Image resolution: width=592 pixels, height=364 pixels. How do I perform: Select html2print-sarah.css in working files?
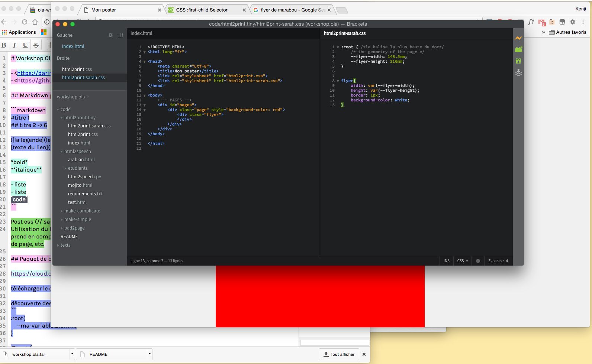click(83, 78)
